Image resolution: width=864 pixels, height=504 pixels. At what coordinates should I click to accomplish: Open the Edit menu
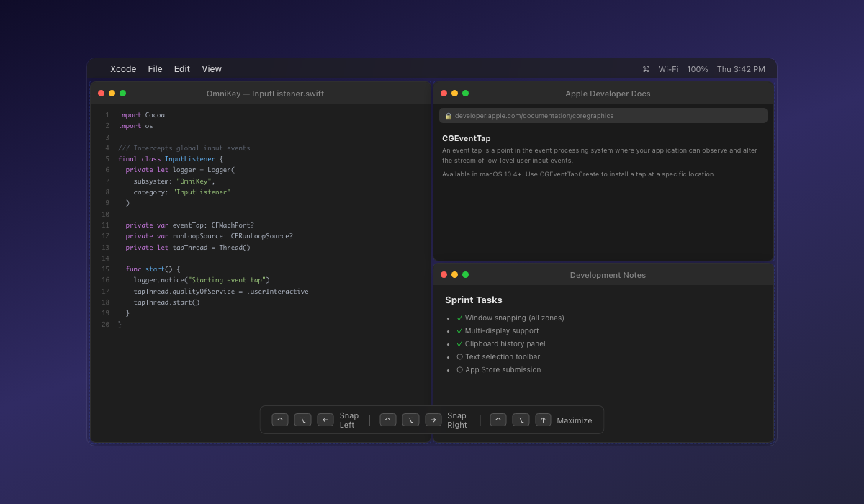[x=181, y=69]
